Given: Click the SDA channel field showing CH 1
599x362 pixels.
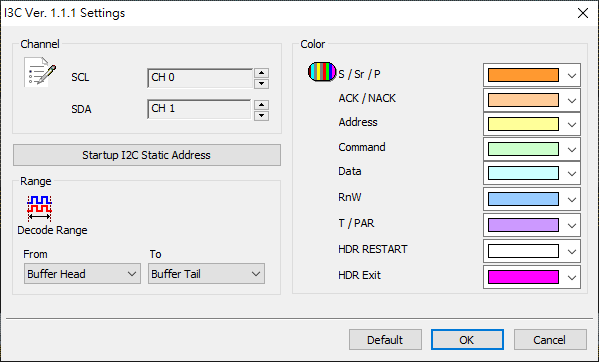Looking at the screenshot, I should point(199,109).
